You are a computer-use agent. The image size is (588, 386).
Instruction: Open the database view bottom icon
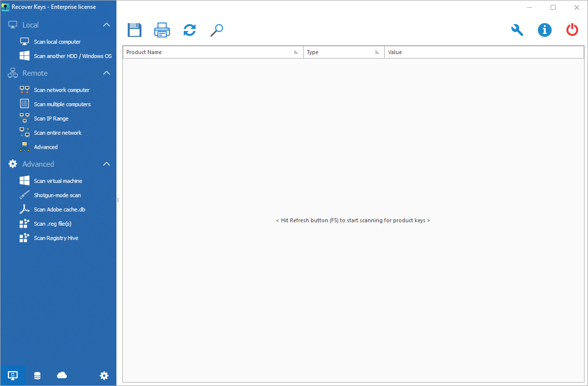point(37,376)
